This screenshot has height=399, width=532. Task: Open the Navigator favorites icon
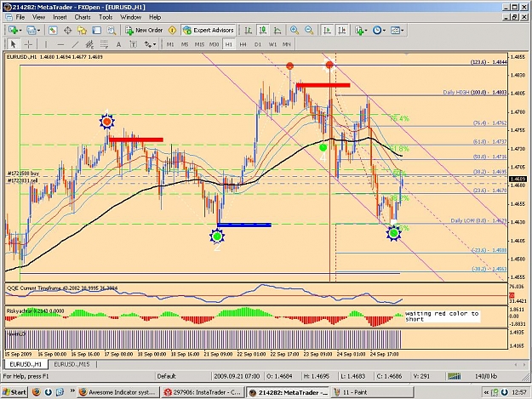click(x=82, y=30)
